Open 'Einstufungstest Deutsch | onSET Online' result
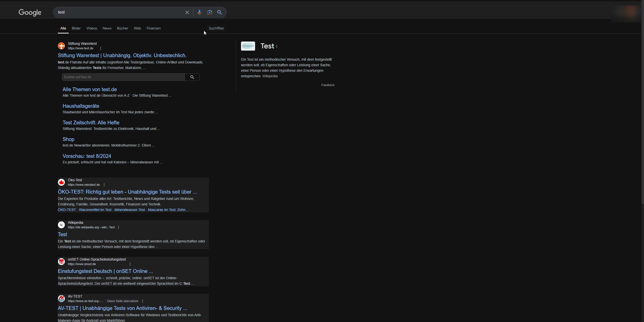This screenshot has height=322, width=644. [105, 271]
